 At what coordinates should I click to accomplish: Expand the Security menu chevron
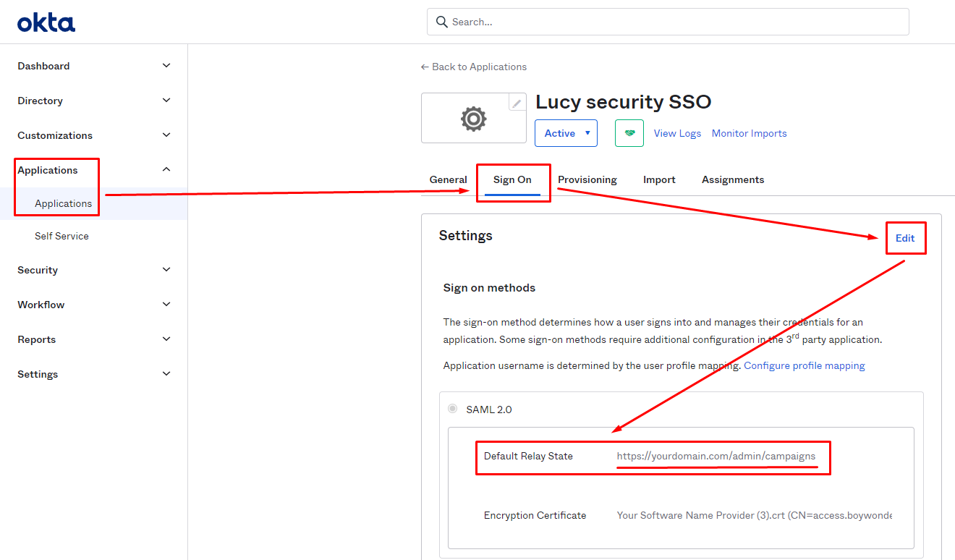166,270
